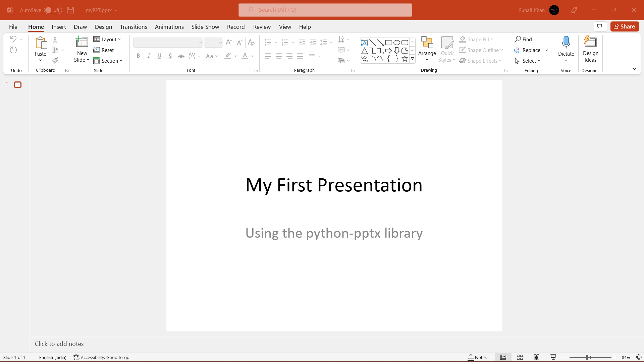The image size is (644, 362).
Task: Click the Home ribbon tab
Action: (36, 26)
